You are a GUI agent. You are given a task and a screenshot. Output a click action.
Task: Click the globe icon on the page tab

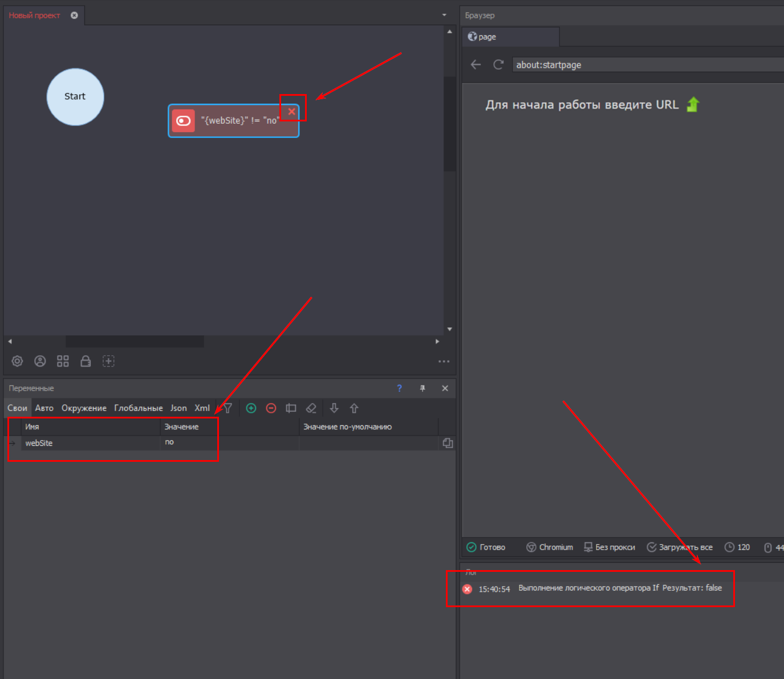472,36
